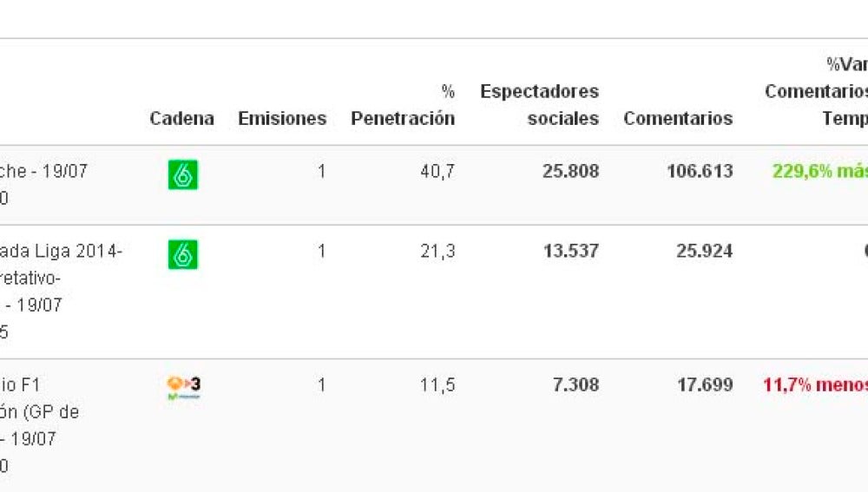Open the F1 GP programme title
The height and width of the screenshot is (492, 868).
tap(40, 425)
